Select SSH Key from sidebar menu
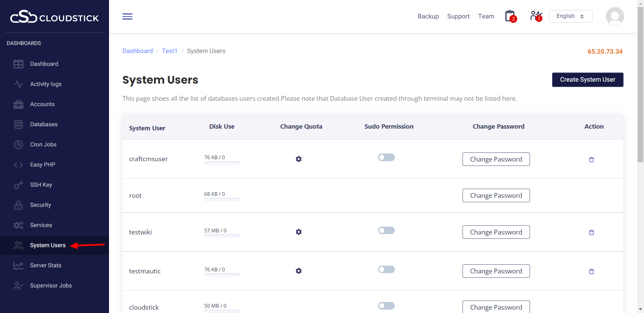This screenshot has height=313, width=644. (41, 185)
